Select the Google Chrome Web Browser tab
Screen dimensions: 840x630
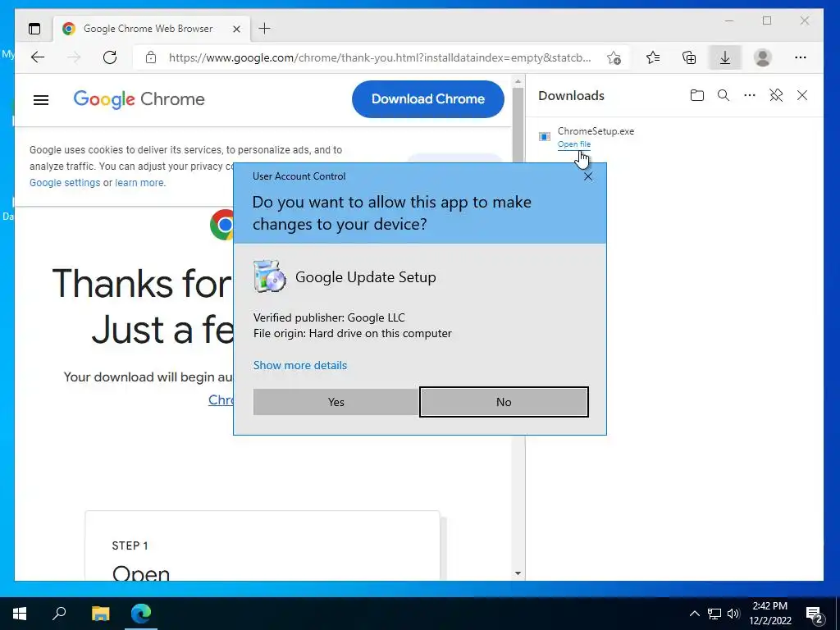click(x=148, y=29)
